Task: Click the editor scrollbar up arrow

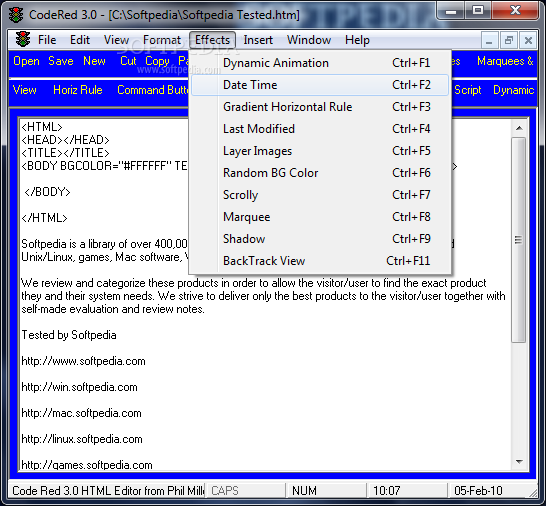Action: pyautogui.click(x=519, y=129)
